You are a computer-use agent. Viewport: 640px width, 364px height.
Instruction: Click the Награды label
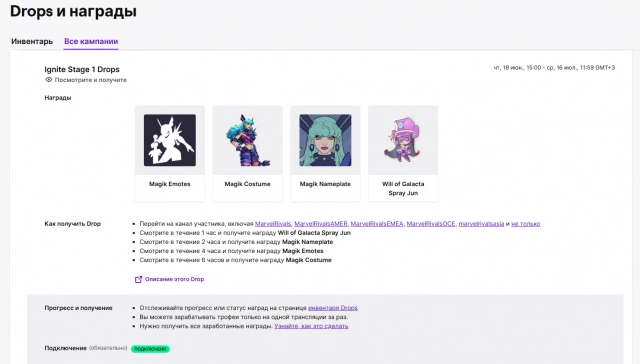click(58, 98)
